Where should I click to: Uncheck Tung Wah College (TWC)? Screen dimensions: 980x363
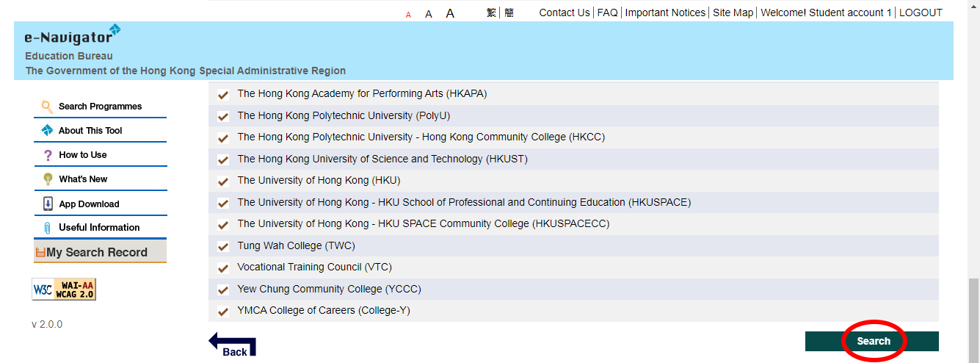click(223, 246)
